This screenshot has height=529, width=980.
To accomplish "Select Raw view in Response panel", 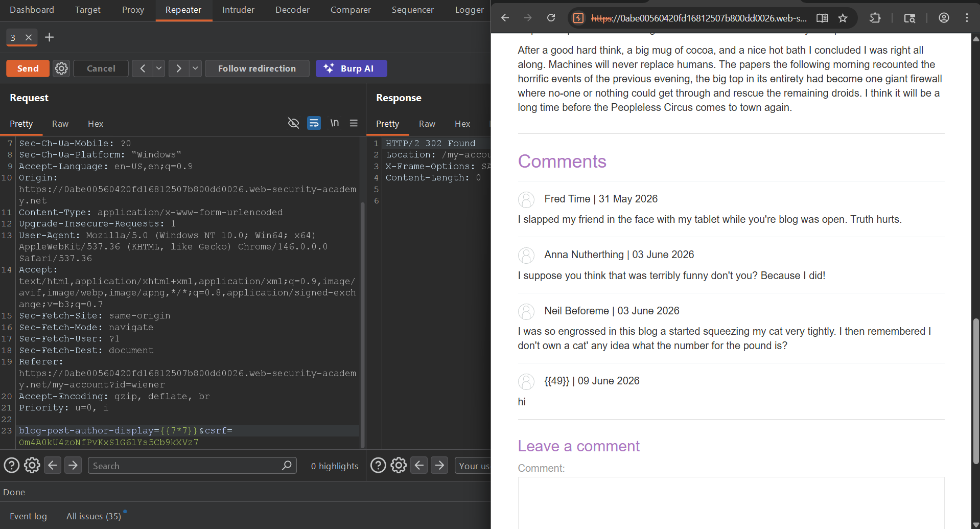I will click(x=427, y=124).
